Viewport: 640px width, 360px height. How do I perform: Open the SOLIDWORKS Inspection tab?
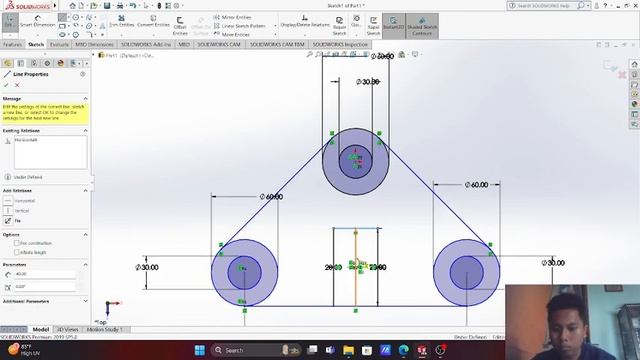(x=340, y=44)
